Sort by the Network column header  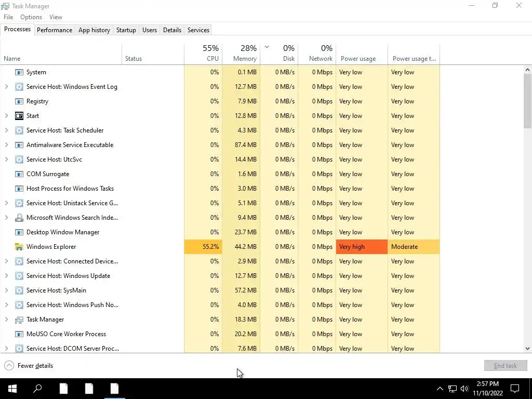click(317, 54)
